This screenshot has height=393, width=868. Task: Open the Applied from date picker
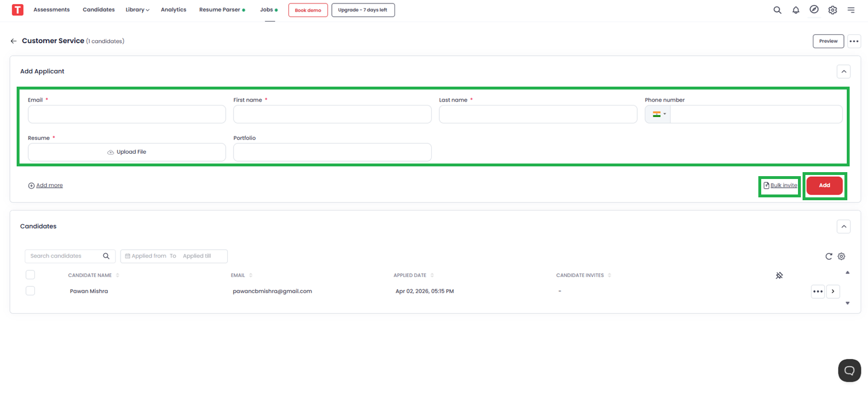[x=148, y=256]
